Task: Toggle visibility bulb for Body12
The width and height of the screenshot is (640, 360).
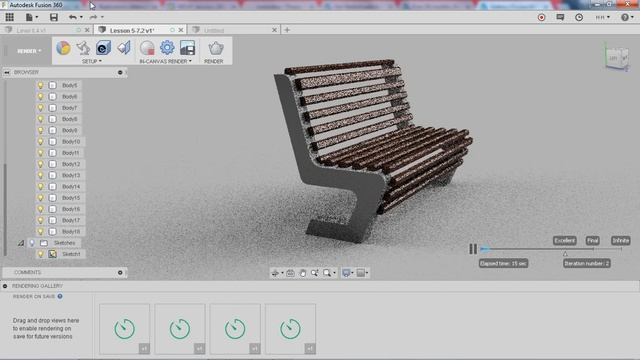Action: coord(40,164)
